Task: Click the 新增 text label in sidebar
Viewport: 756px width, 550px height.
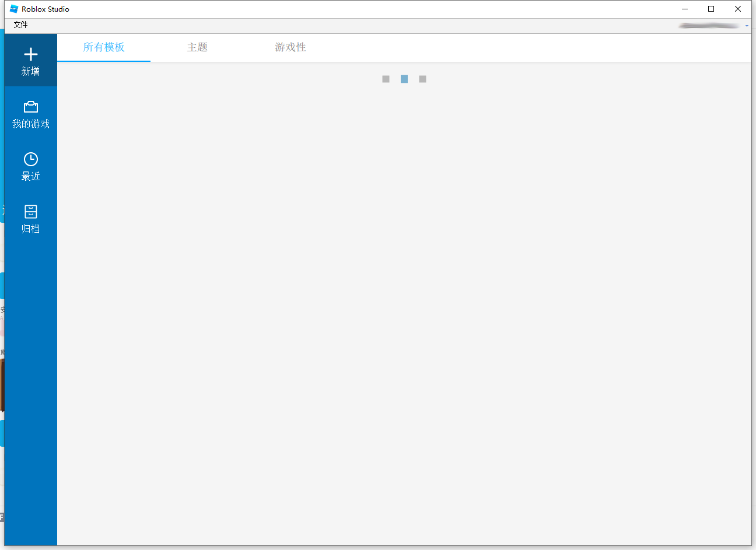Action: (x=30, y=72)
